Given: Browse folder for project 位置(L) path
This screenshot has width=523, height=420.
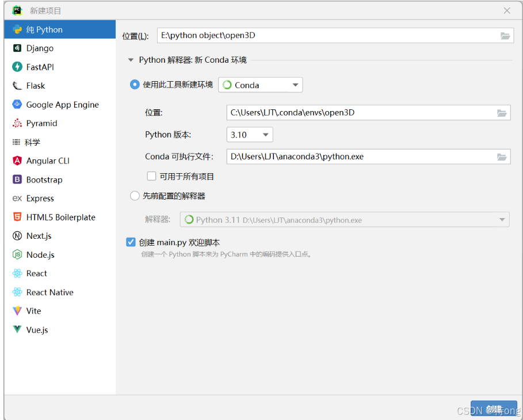Looking at the screenshot, I should coord(505,36).
